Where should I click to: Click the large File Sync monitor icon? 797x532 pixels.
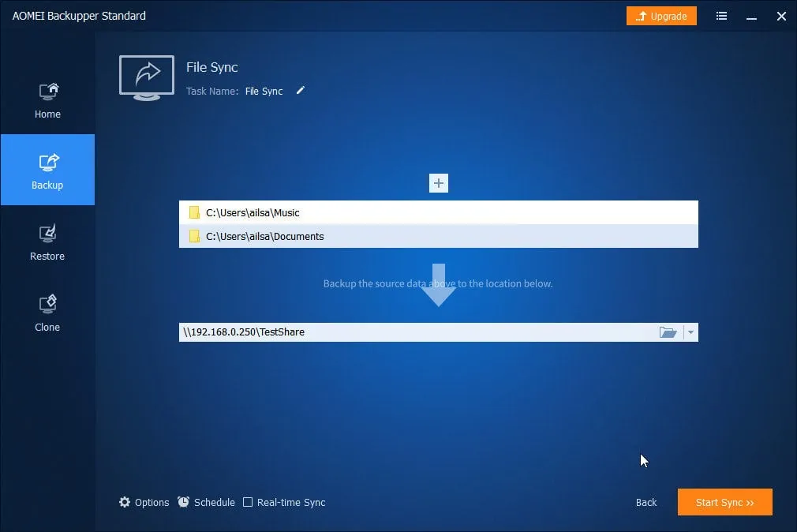click(147, 78)
